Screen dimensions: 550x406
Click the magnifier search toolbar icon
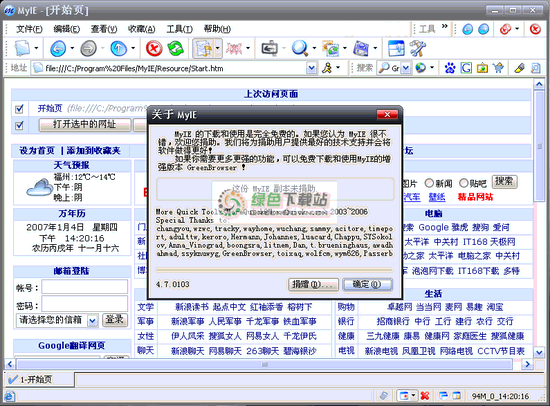tap(300, 48)
